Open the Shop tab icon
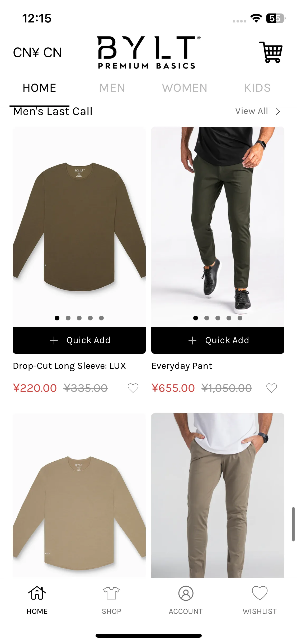The height and width of the screenshot is (644, 297). pyautogui.click(x=111, y=593)
